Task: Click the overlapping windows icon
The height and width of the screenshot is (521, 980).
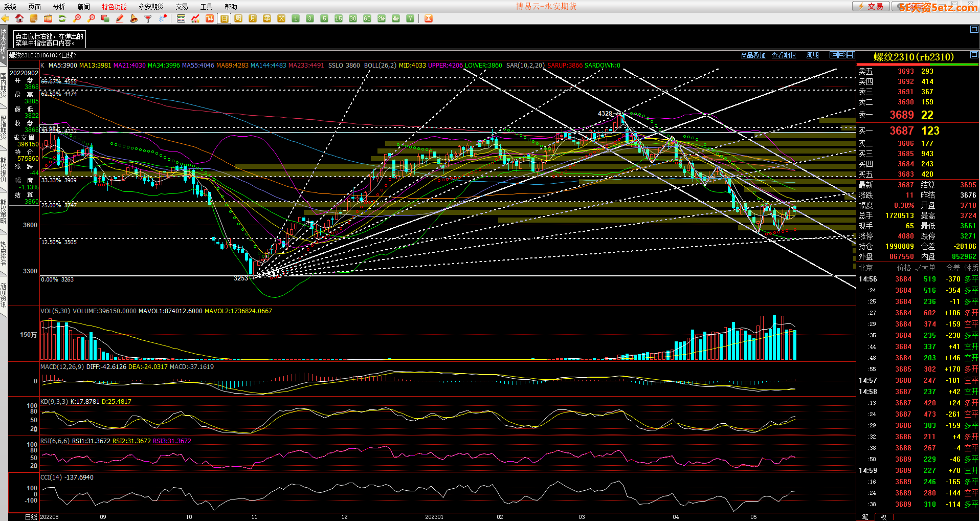Action: coord(105,18)
